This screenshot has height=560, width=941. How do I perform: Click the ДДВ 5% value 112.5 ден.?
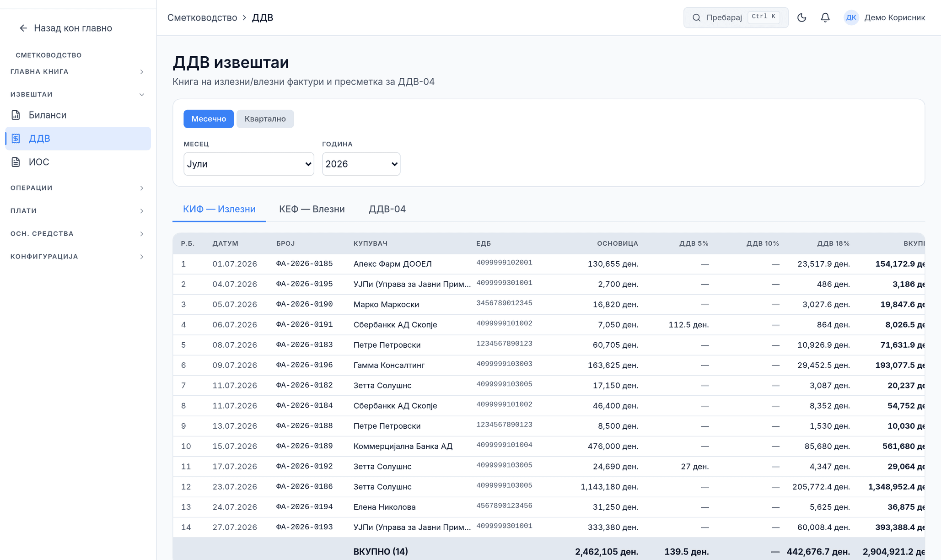tap(688, 324)
